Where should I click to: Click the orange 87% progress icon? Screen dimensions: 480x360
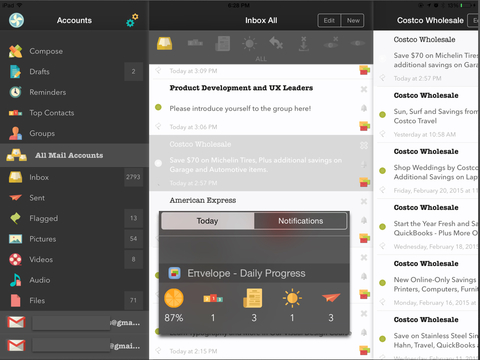[x=174, y=298]
